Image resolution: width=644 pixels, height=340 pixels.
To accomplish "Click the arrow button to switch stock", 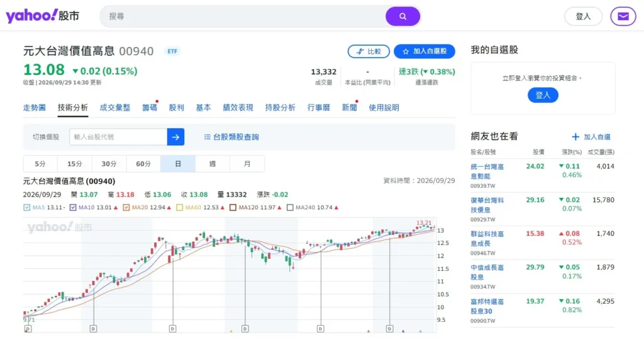I will pos(176,137).
